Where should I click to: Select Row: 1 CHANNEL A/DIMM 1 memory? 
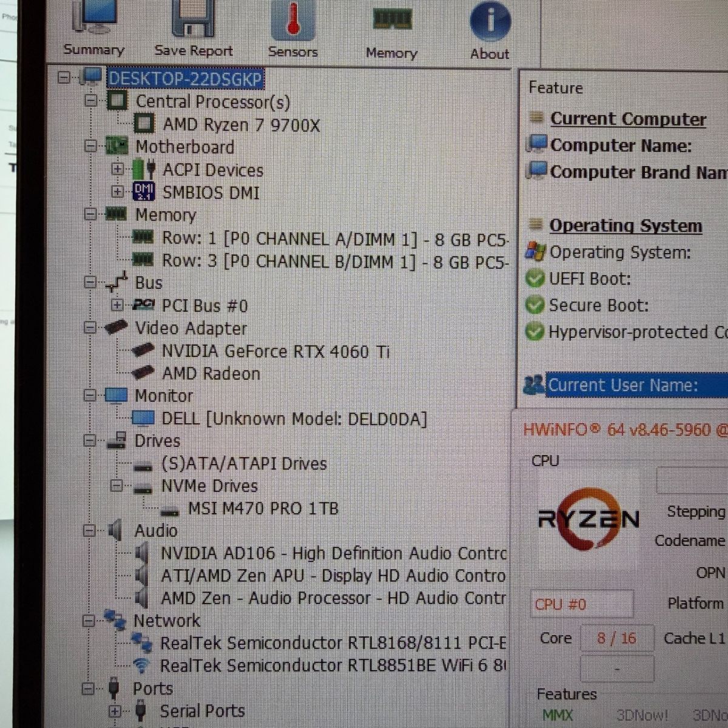[x=335, y=239]
